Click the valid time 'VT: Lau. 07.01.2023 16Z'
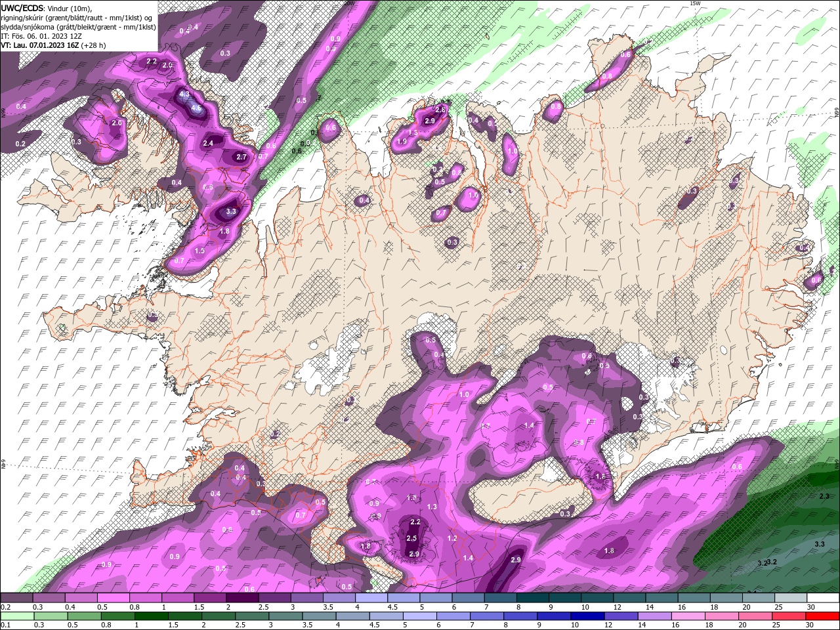Image resolution: width=840 pixels, height=630 pixels. point(40,45)
